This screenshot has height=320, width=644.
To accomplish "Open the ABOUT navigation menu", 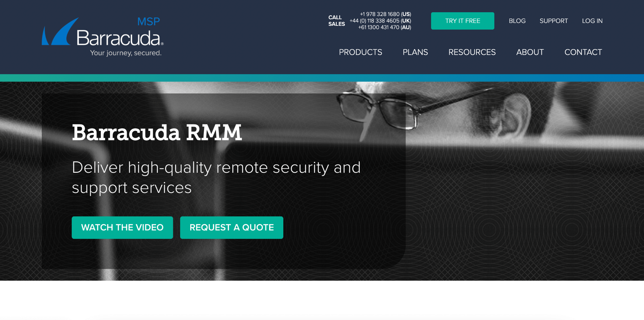I will coord(530,52).
